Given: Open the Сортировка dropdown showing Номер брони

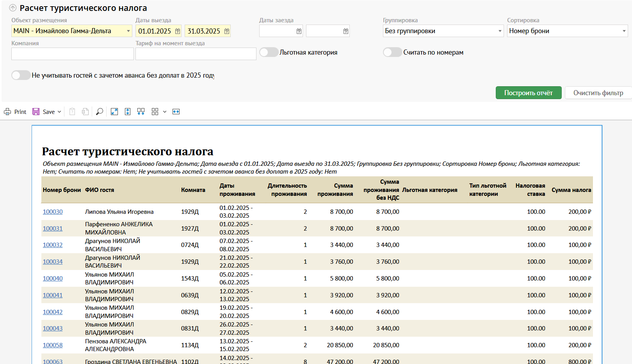Looking at the screenshot, I should click(x=624, y=31).
